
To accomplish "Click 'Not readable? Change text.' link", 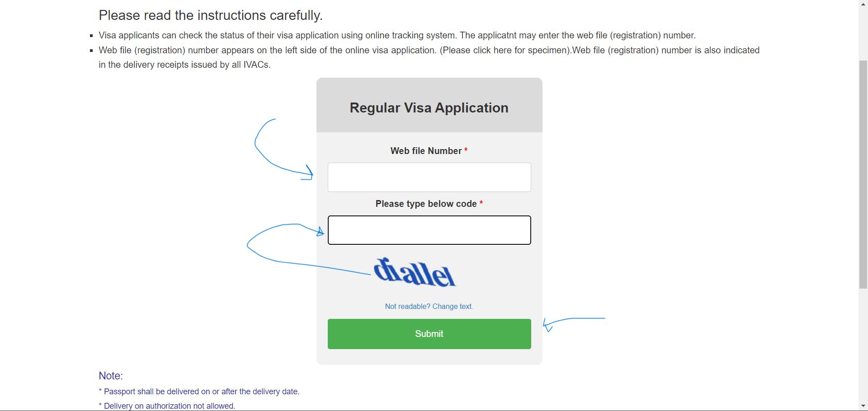I will point(429,306).
